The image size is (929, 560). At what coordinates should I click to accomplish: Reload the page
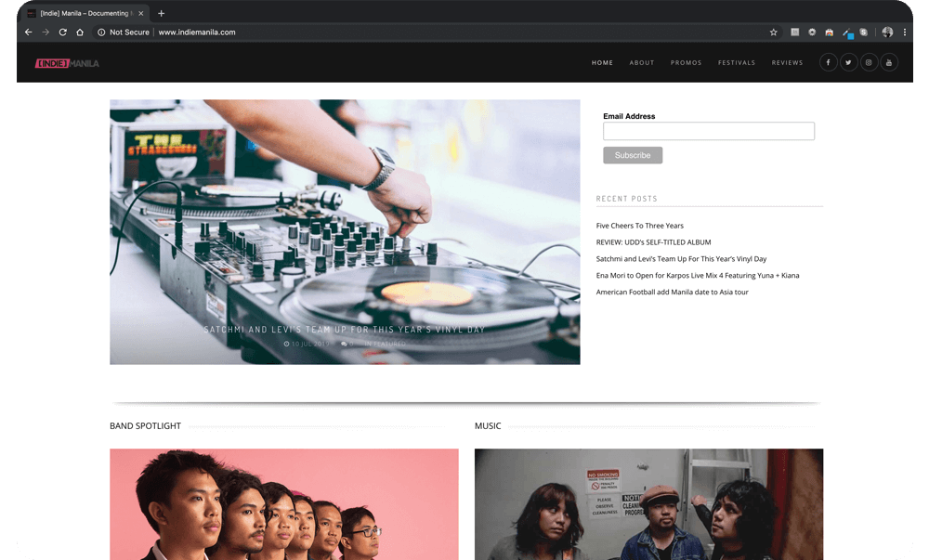point(62,33)
